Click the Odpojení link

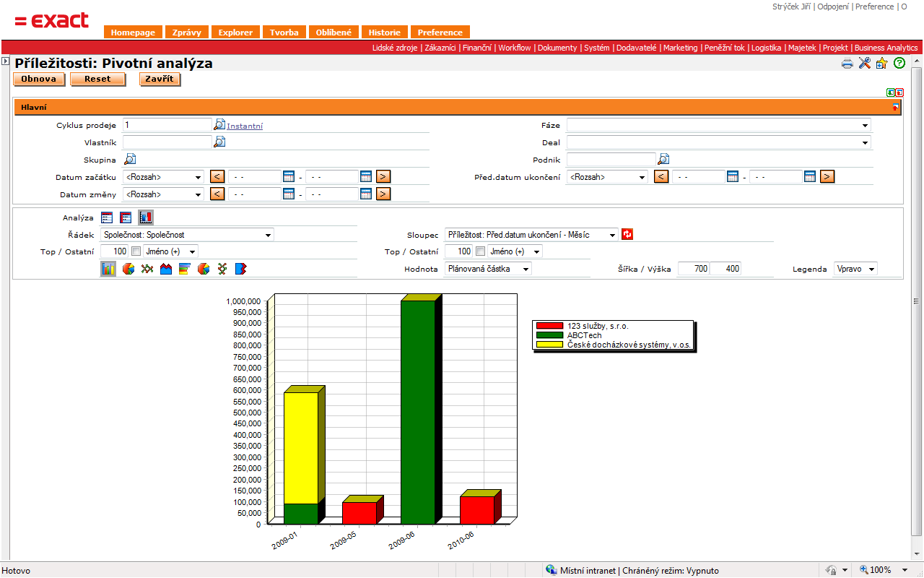[x=833, y=7]
